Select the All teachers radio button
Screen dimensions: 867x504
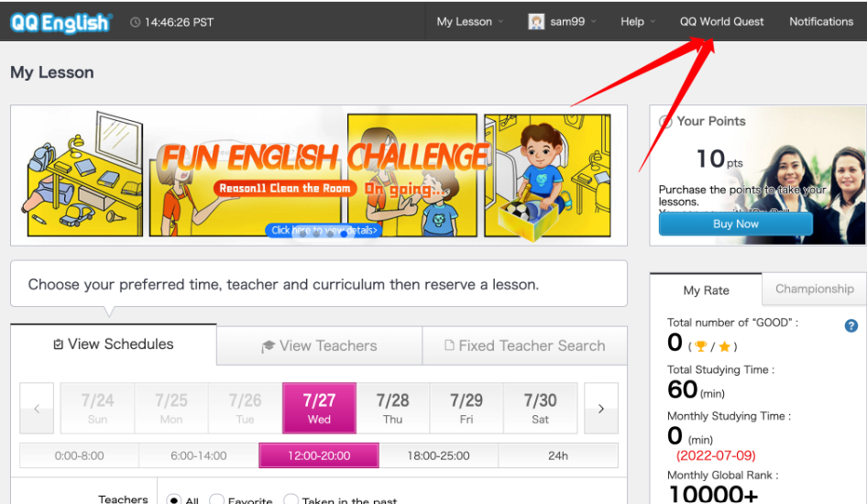(x=173, y=500)
